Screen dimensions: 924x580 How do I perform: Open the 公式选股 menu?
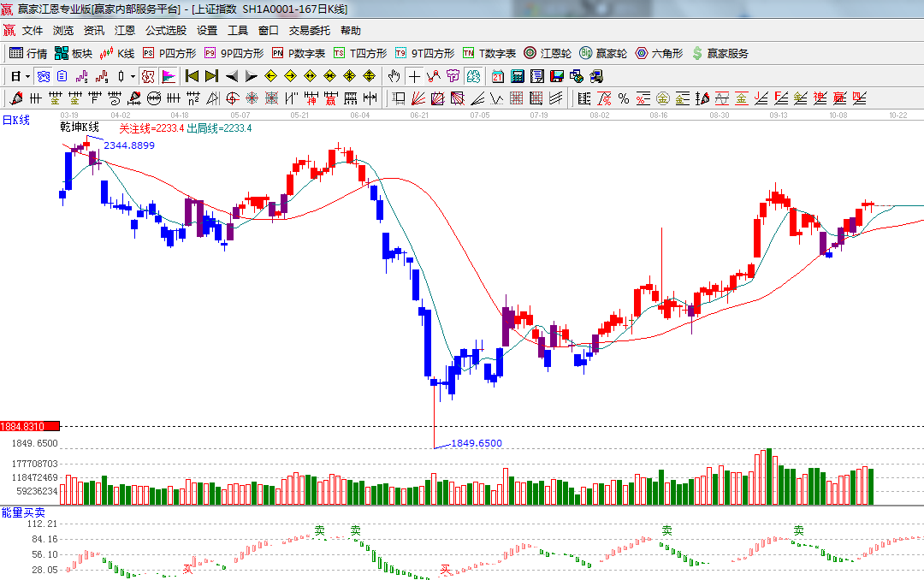click(165, 31)
